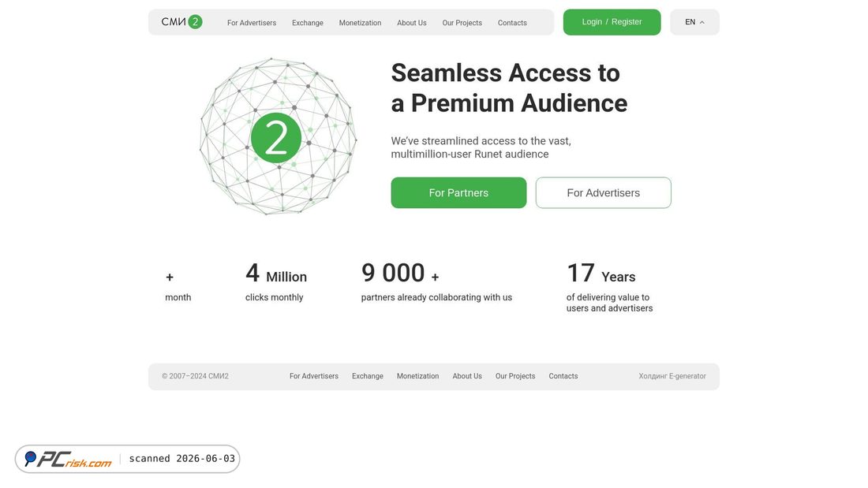Open For Advertisers in top navigation
Screen dimensions: 868x488
coord(251,23)
